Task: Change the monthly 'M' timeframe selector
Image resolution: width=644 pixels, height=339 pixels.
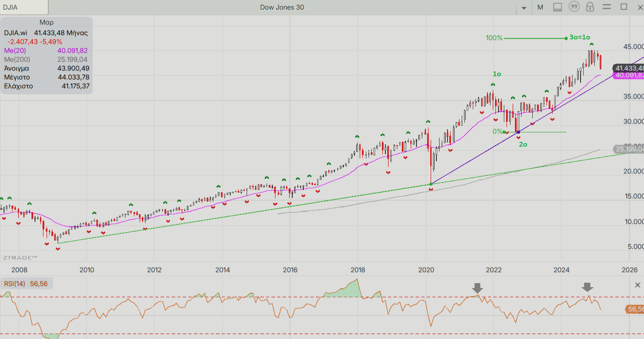Action: tap(540, 8)
